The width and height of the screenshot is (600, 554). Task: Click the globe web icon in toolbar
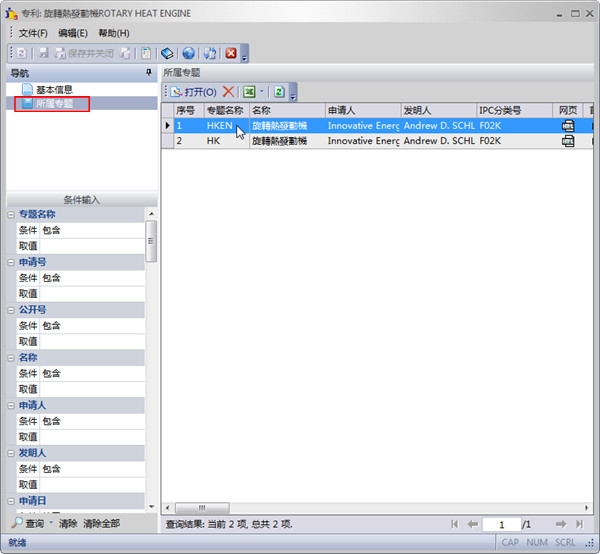188,53
